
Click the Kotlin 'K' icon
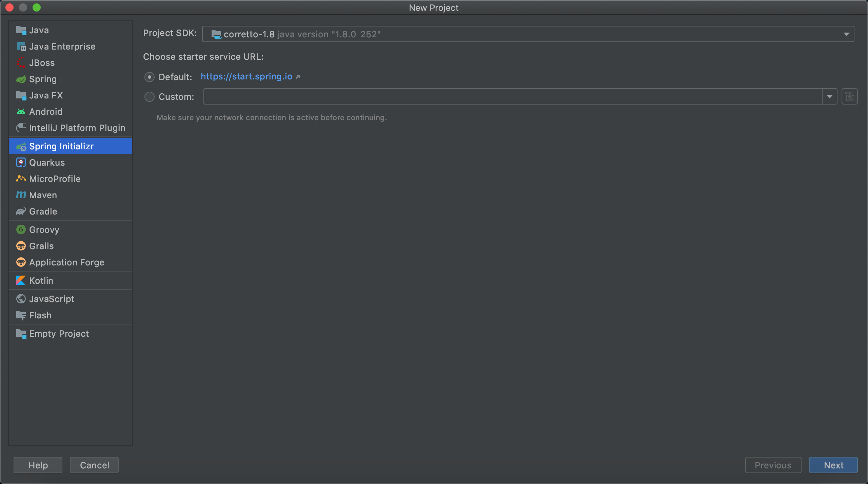[x=21, y=281]
